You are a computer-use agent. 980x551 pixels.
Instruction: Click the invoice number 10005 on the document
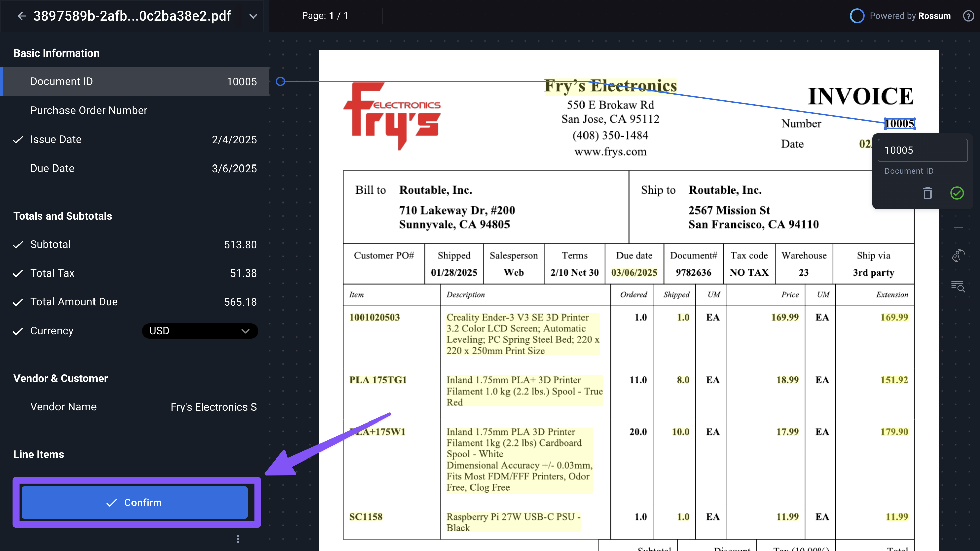click(x=900, y=124)
